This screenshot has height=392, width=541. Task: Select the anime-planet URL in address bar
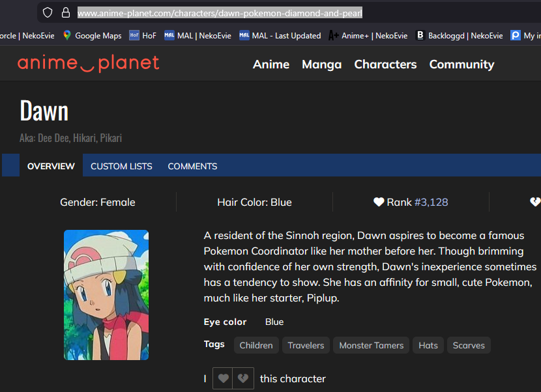220,13
